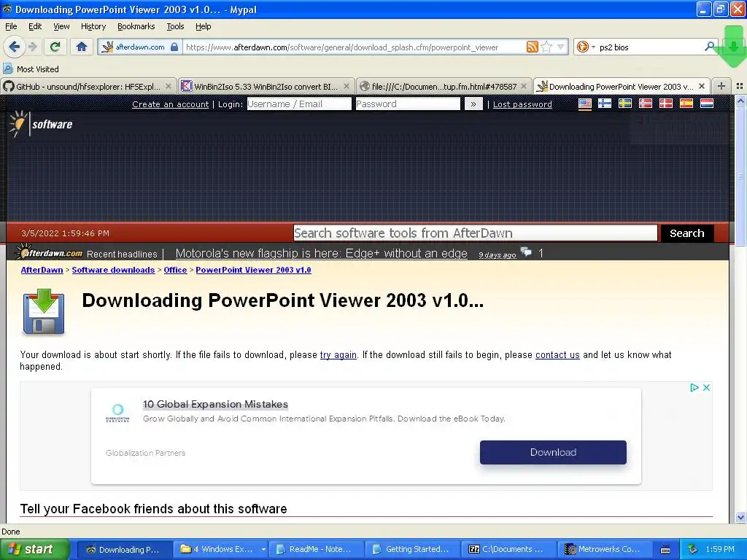
Task: Click the Create an account link
Action: tap(170, 104)
